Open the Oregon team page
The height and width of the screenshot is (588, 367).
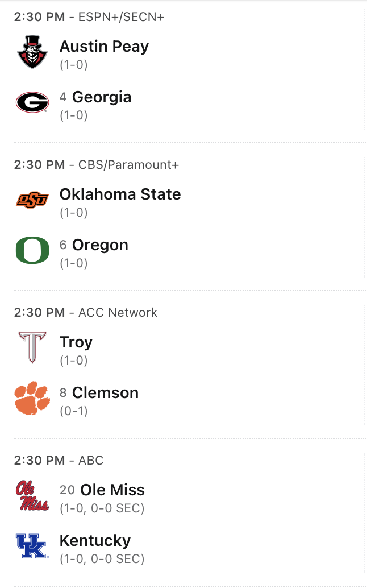100,245
